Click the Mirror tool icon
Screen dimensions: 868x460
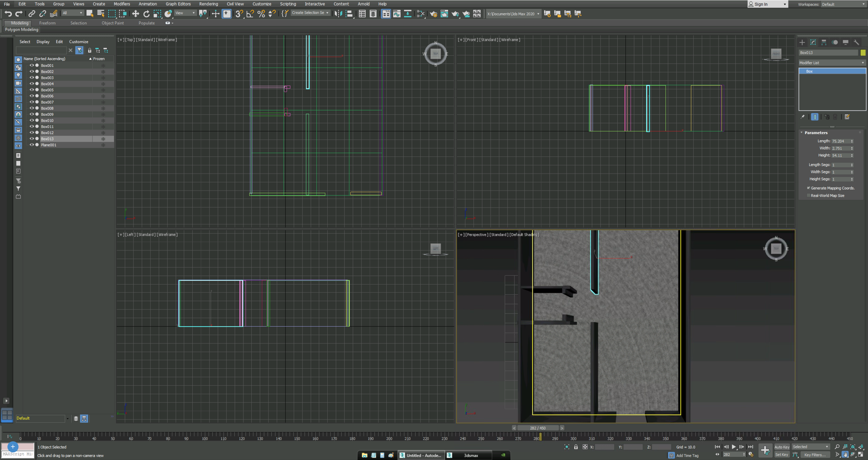338,13
